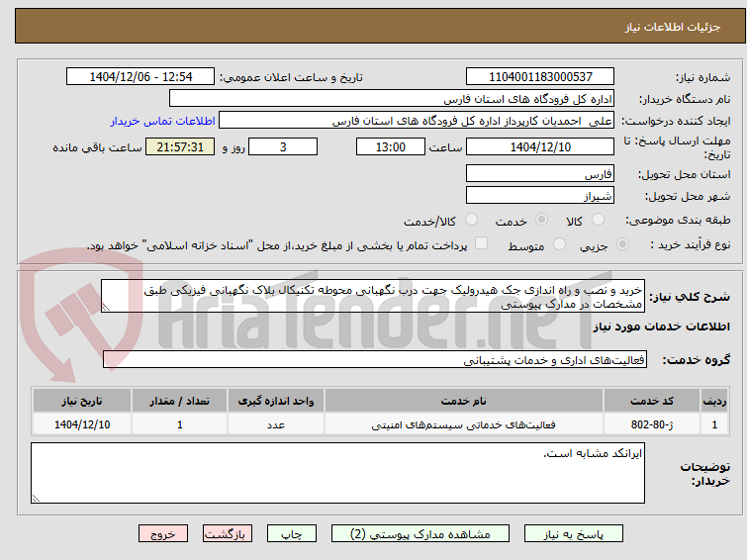Click the توضیحات خریدار resize handle
Image resolution: width=747 pixels, height=560 pixels.
37,498
